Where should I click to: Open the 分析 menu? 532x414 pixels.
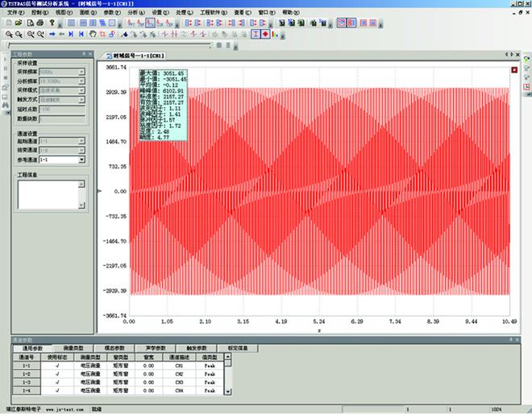pos(136,14)
